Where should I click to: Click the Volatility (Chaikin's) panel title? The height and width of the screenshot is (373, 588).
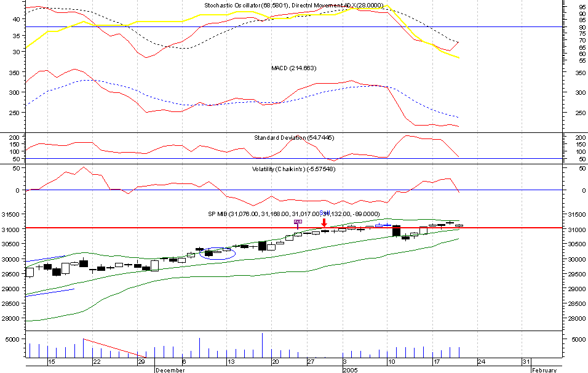293,169
